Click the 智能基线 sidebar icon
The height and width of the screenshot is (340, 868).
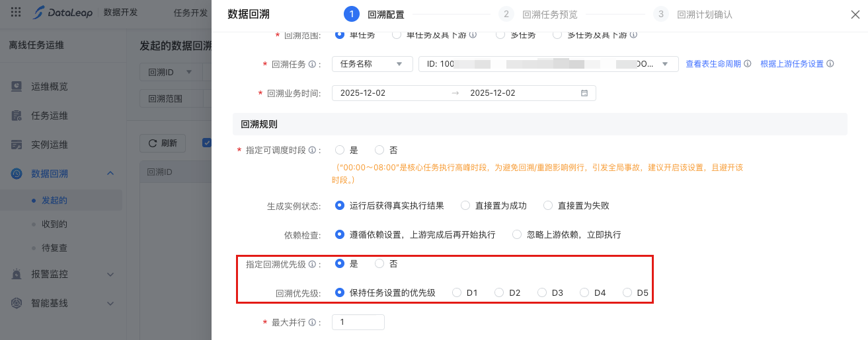[17, 303]
